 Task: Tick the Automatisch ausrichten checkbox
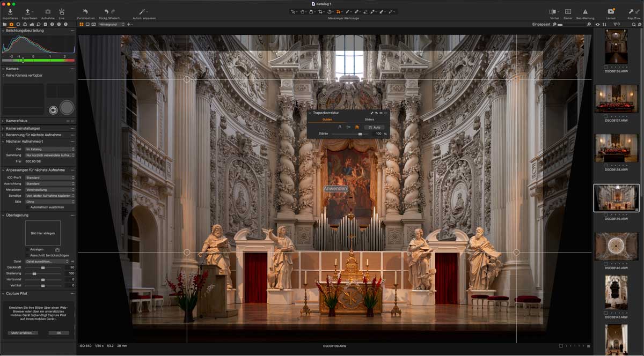pyautogui.click(x=28, y=207)
